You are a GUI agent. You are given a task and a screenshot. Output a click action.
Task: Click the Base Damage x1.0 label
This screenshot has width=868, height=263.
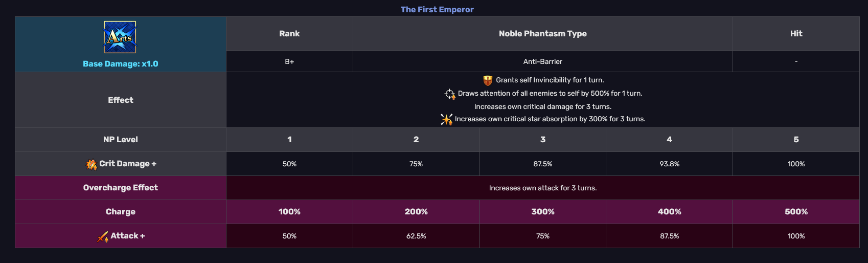click(121, 64)
